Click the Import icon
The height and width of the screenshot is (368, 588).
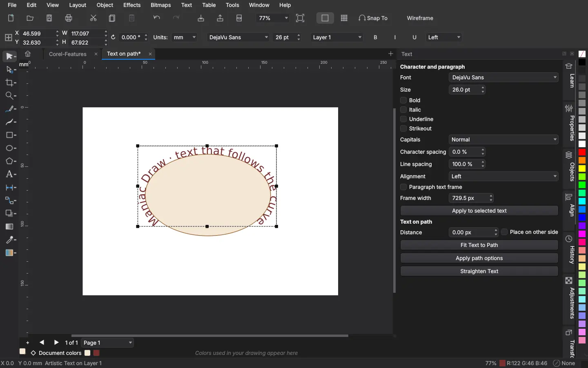click(x=201, y=18)
